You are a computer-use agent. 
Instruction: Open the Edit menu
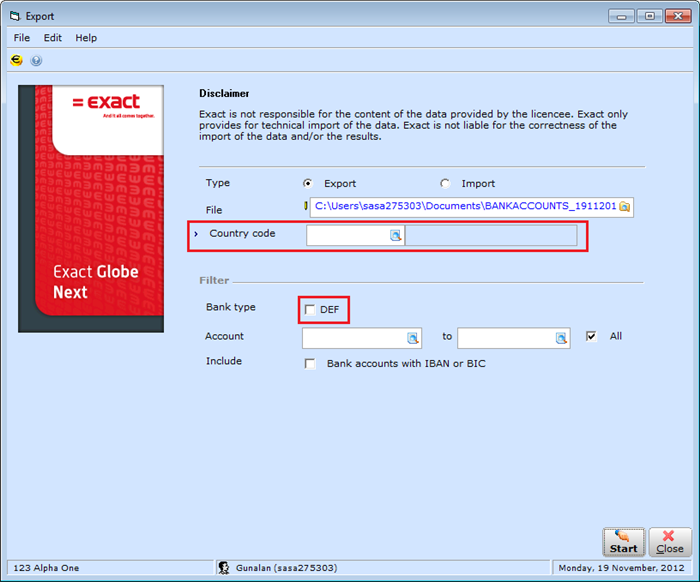coord(52,38)
